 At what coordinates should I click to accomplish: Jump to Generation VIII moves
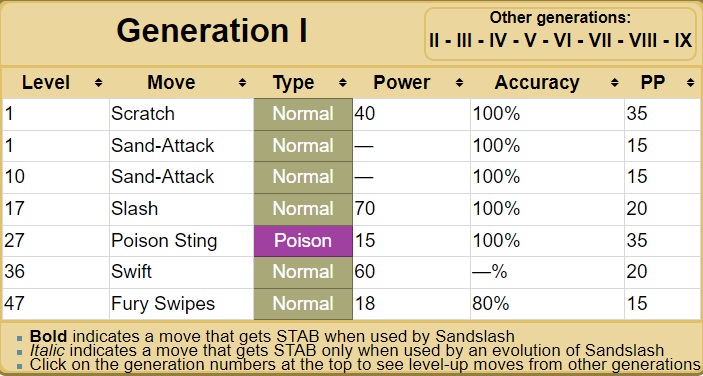click(x=643, y=41)
